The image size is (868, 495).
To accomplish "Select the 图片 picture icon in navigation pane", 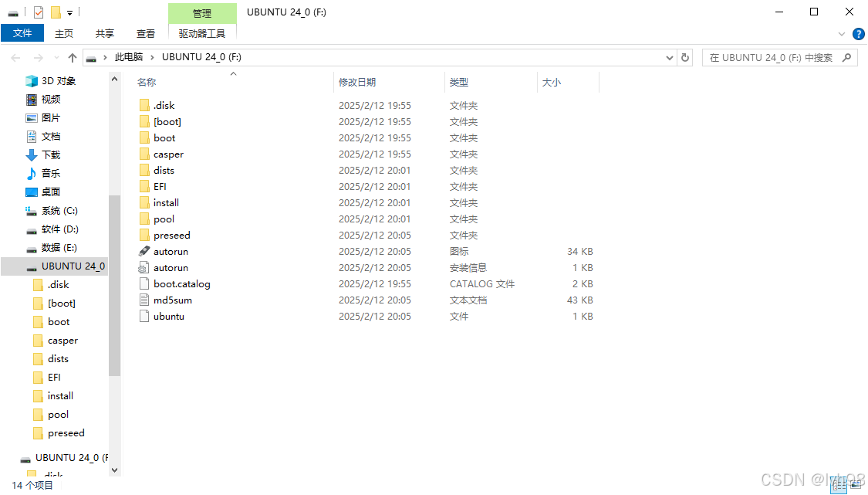I will [32, 118].
